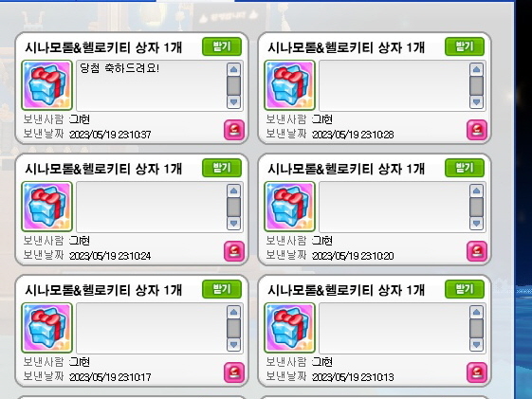Click pink delete icon on 23:10:17 gift
This screenshot has height=399, width=532.
234,372
